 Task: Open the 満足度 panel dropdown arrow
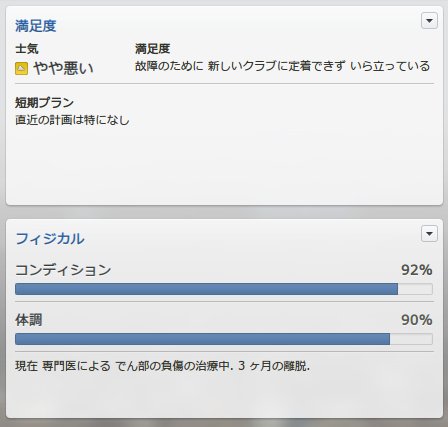coord(429,21)
